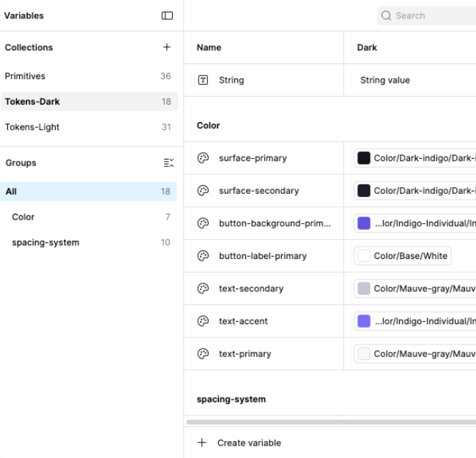Click the Color/Base/White value chip
476x458 pixels.
[403, 256]
